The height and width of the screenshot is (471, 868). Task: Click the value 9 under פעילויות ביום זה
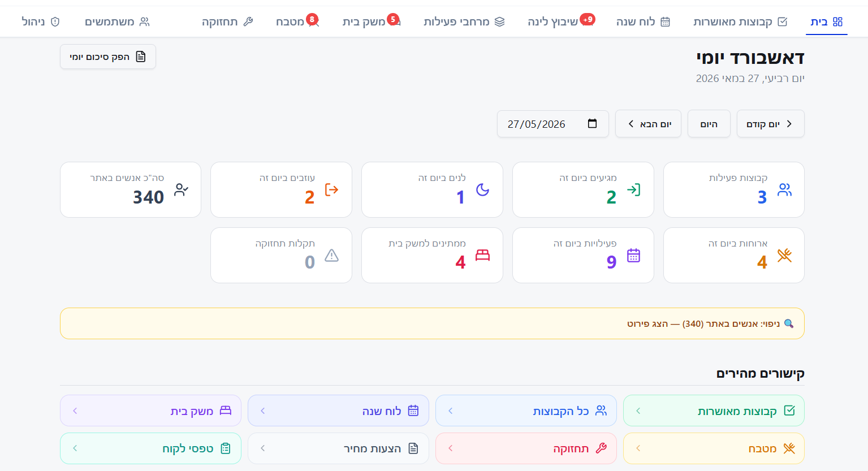[x=611, y=262]
